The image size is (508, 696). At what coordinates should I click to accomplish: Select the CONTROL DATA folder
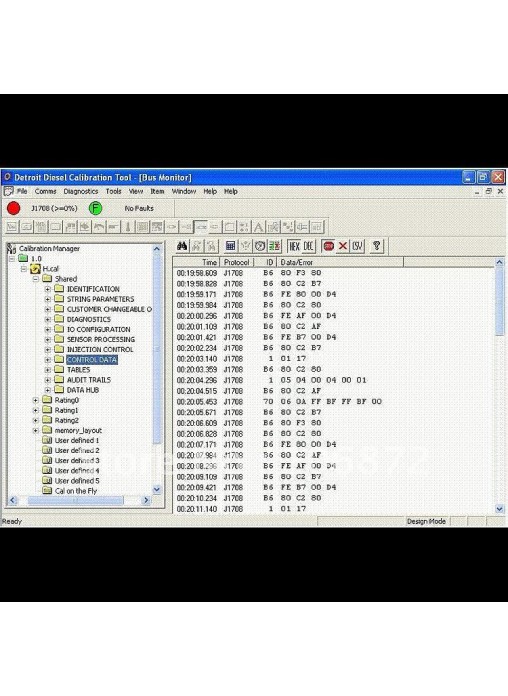(92, 360)
